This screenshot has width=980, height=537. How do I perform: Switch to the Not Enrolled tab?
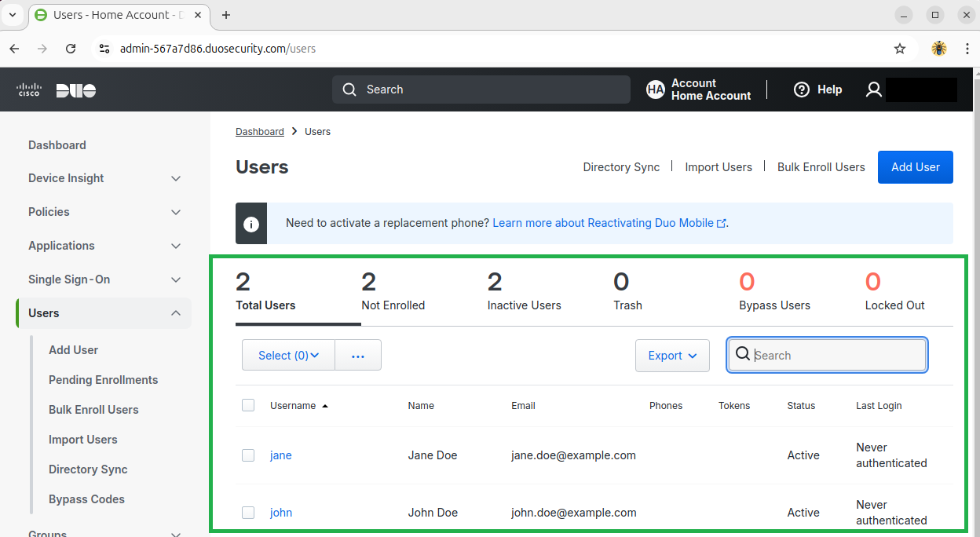coord(393,290)
